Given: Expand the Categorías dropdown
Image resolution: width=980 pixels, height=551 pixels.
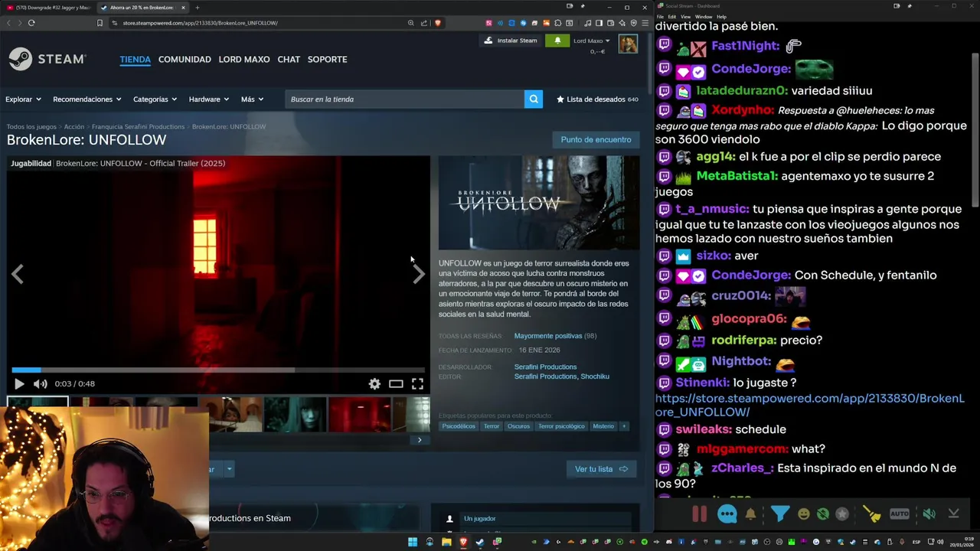Looking at the screenshot, I should coord(155,99).
